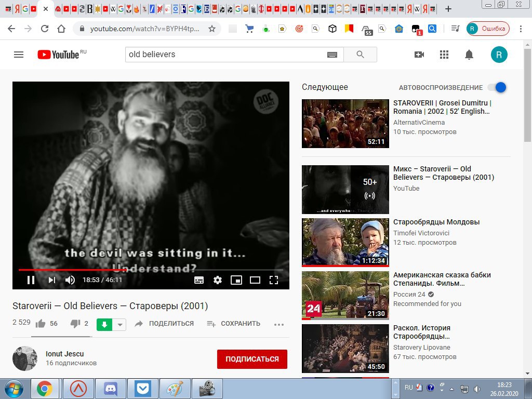Pause the video playback
Image resolution: width=532 pixels, height=399 pixels.
point(31,280)
